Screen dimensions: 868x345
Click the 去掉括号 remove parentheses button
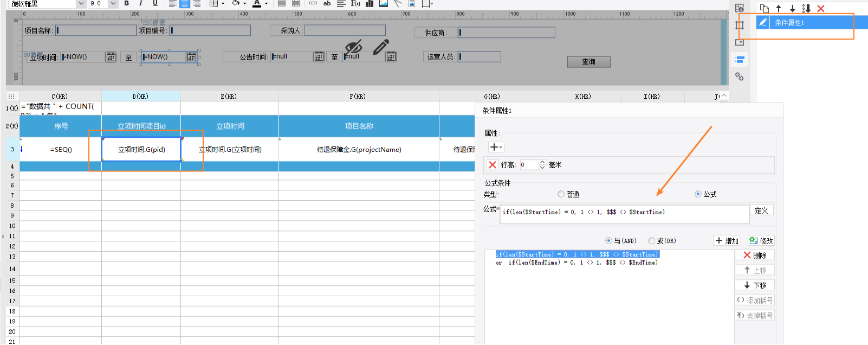coord(755,315)
